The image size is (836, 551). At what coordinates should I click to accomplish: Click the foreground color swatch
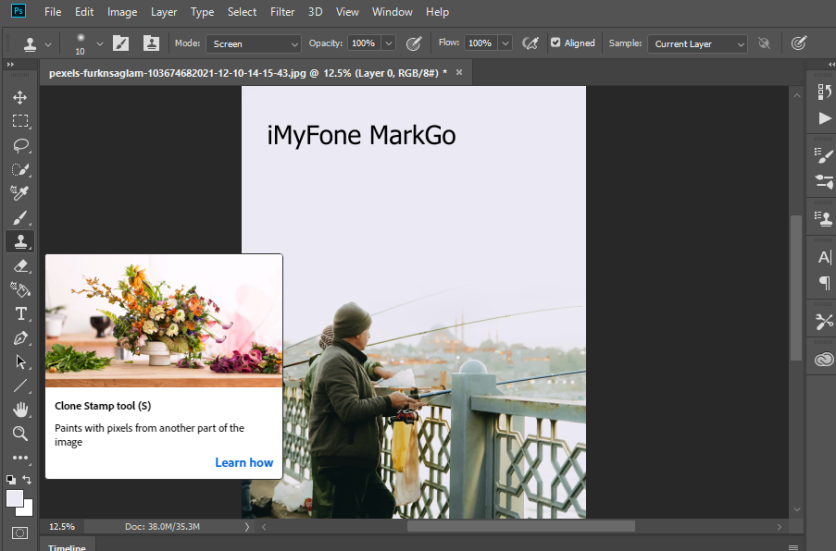(x=13, y=498)
